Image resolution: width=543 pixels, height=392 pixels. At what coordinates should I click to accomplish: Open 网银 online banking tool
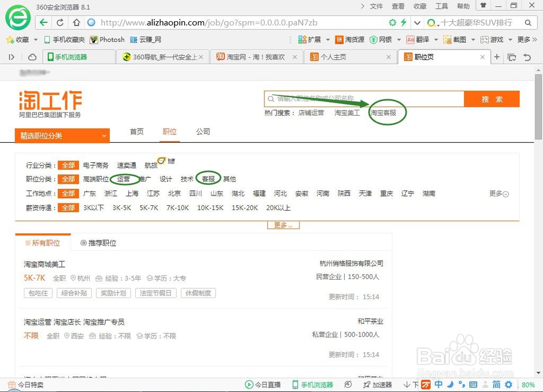[x=380, y=40]
